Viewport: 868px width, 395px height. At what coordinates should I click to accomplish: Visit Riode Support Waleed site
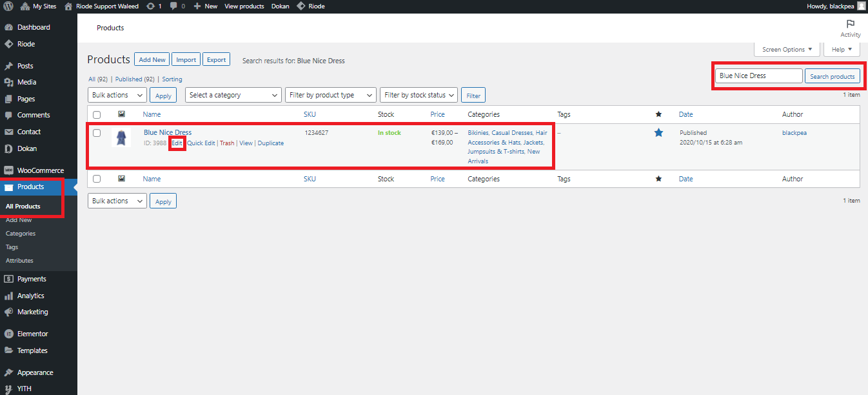101,6
